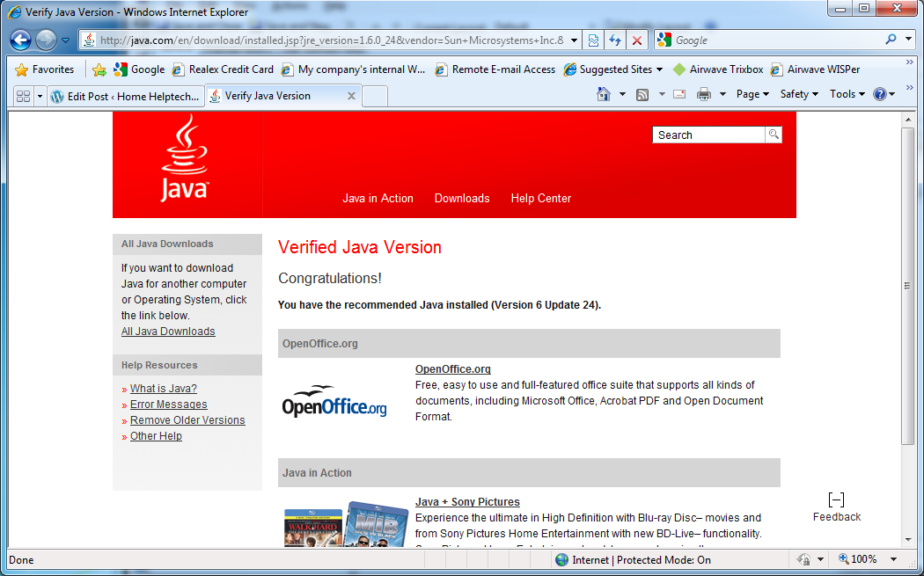Open the Google favorites bar link
The width and height of the screenshot is (924, 576).
point(139,69)
